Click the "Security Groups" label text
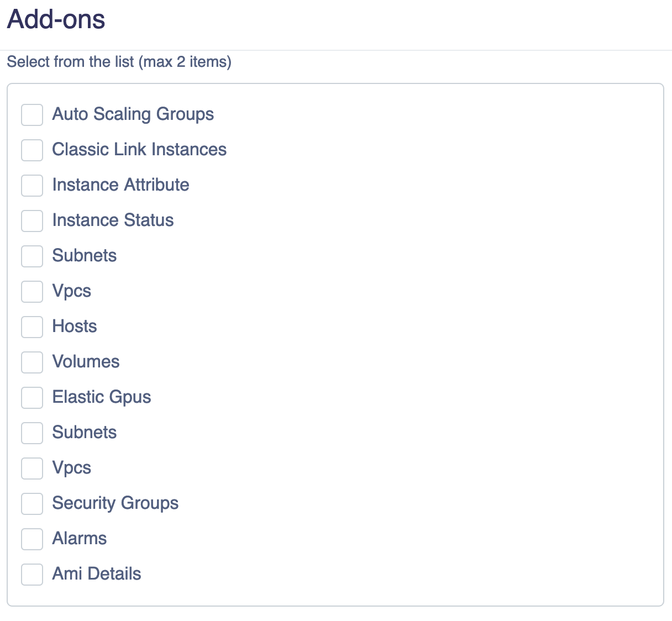The image size is (672, 621). tap(116, 503)
